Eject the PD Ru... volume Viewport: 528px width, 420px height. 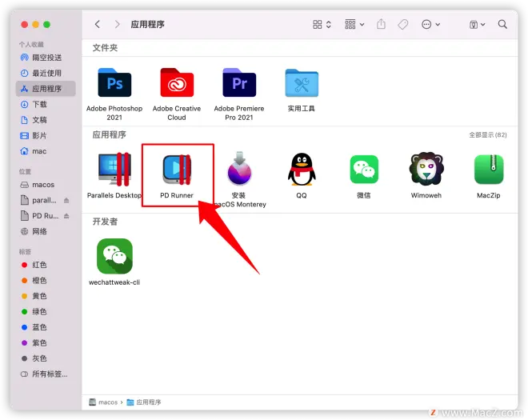(x=66, y=216)
